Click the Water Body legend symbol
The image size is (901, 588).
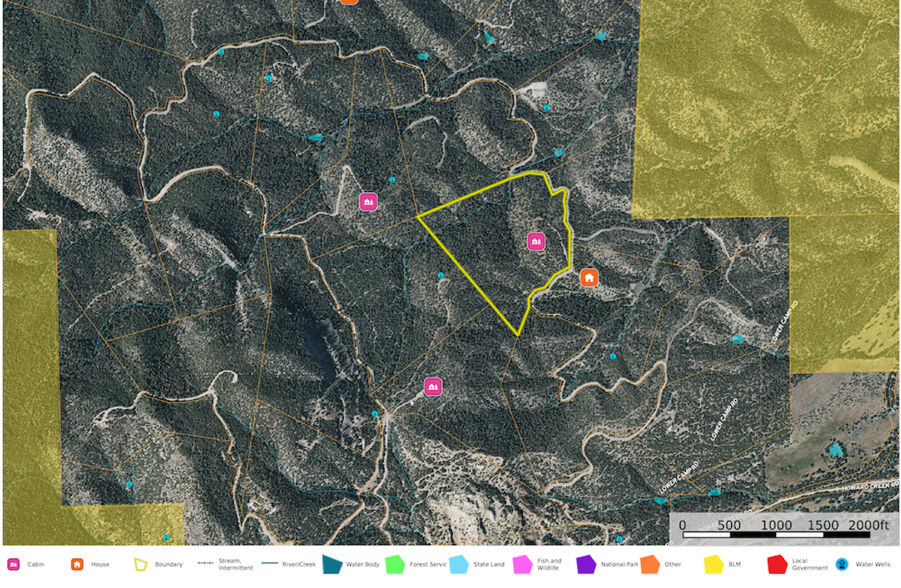(332, 564)
